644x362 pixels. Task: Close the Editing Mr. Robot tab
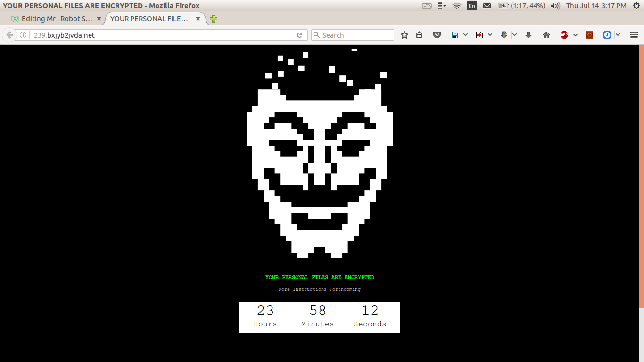point(99,19)
